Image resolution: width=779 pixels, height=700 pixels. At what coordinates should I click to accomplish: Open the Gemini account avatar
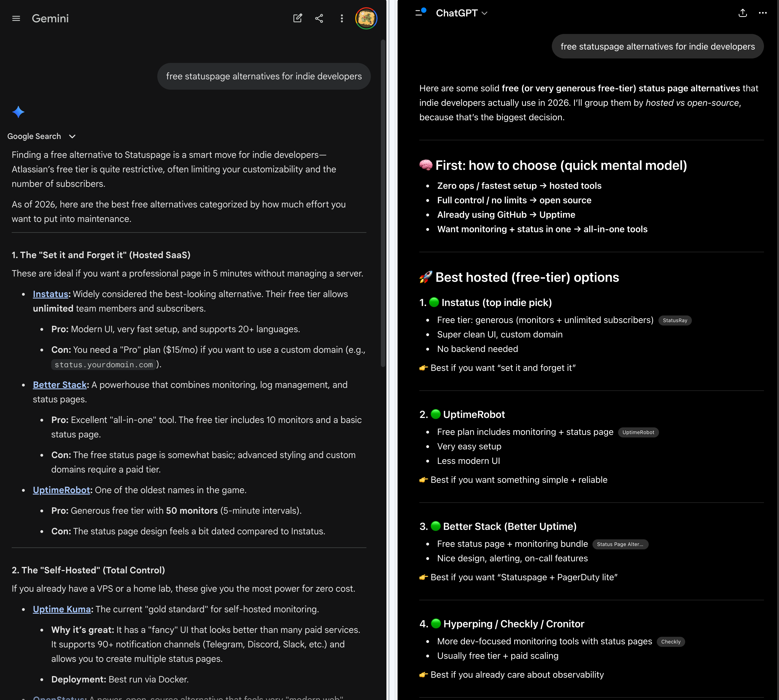coord(366,18)
